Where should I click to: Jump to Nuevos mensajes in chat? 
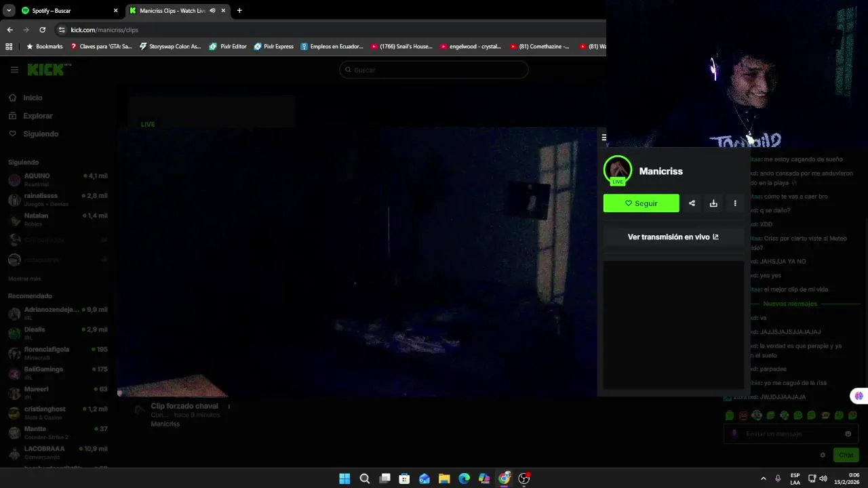click(x=790, y=304)
